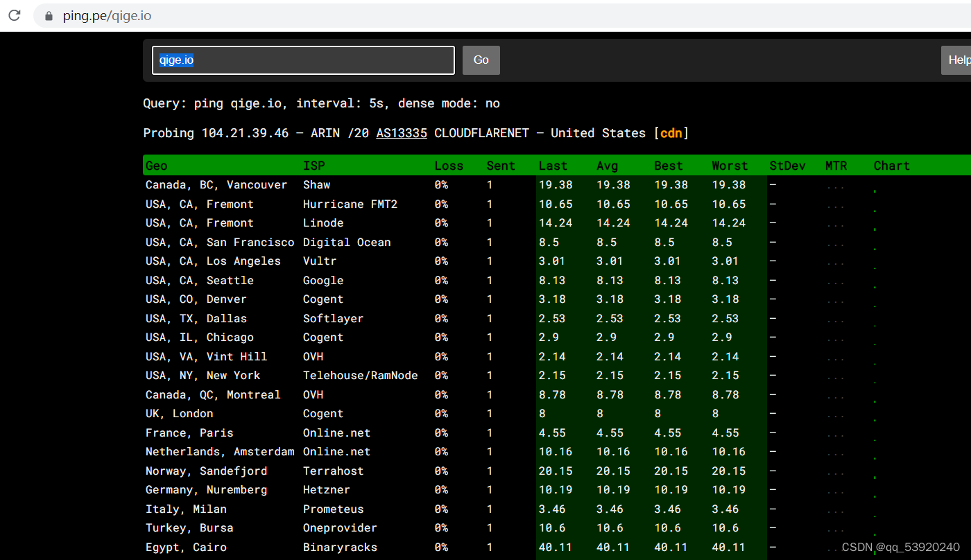
Task: Click Avg value 40.11 for Cairo
Action: pyautogui.click(x=613, y=548)
